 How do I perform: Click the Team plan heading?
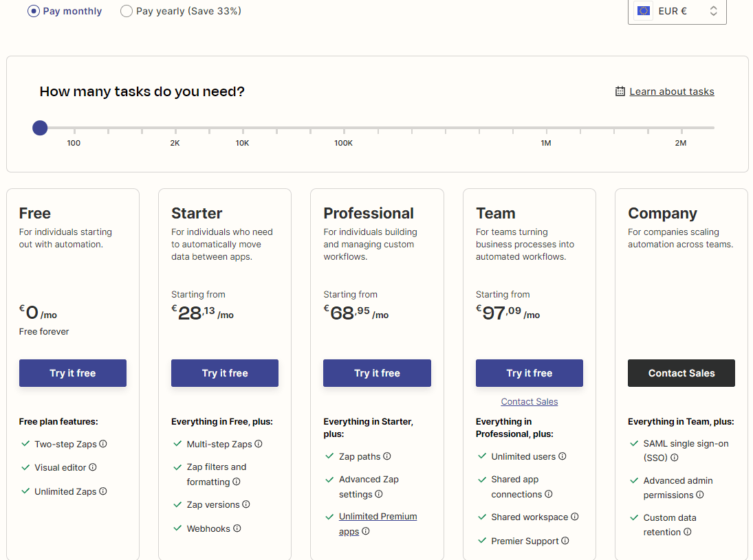point(496,213)
